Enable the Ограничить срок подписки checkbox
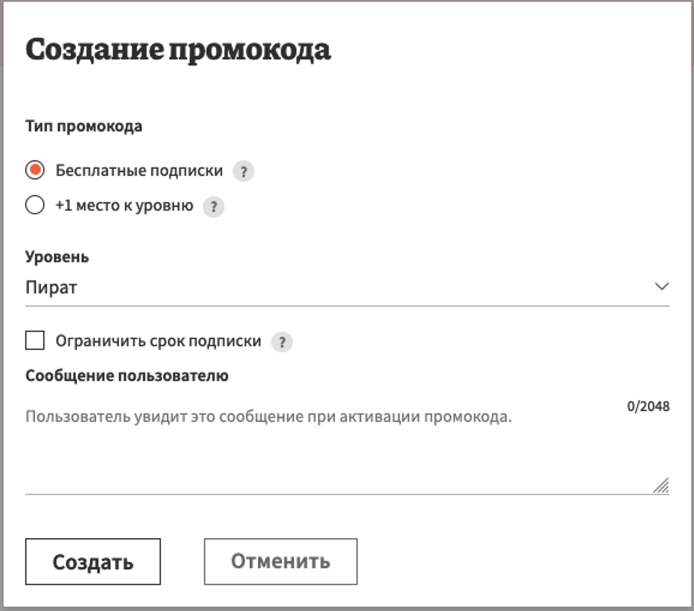The image size is (694, 611). pyautogui.click(x=35, y=341)
